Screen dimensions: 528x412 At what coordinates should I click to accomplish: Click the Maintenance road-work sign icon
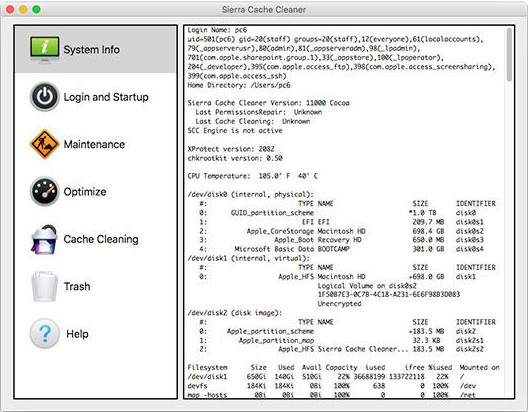(44, 144)
